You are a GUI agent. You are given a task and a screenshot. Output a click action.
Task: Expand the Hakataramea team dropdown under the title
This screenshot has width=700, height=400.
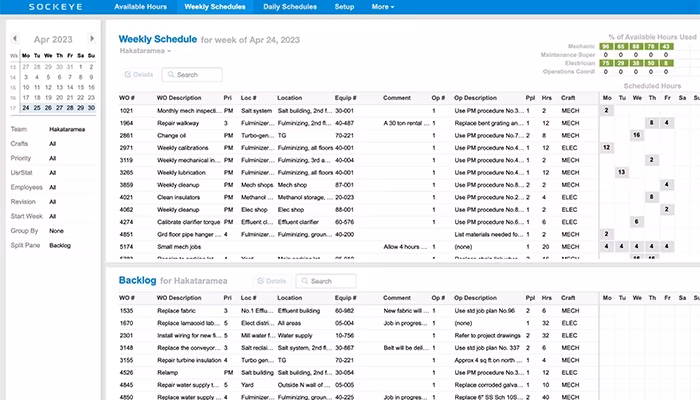[x=145, y=51]
